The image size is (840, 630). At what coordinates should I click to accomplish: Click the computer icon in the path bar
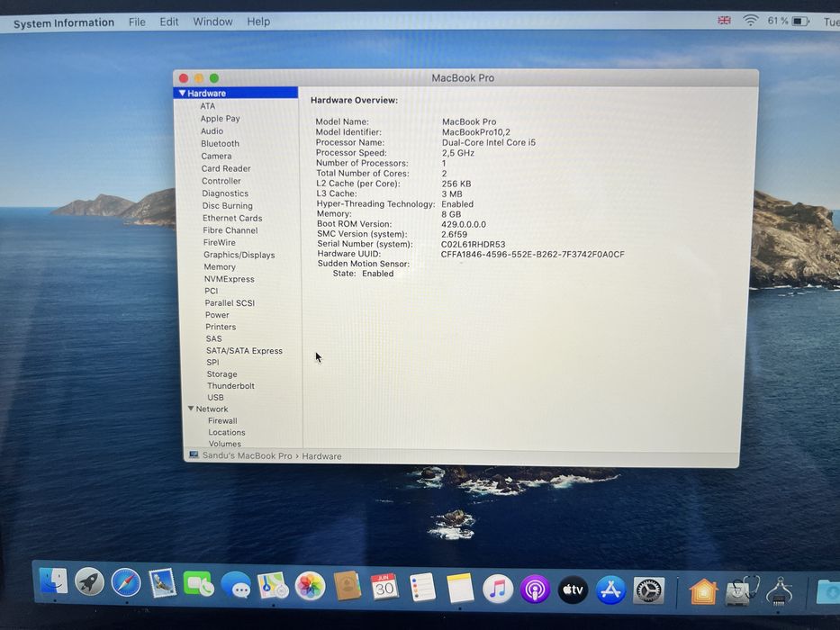tap(194, 454)
